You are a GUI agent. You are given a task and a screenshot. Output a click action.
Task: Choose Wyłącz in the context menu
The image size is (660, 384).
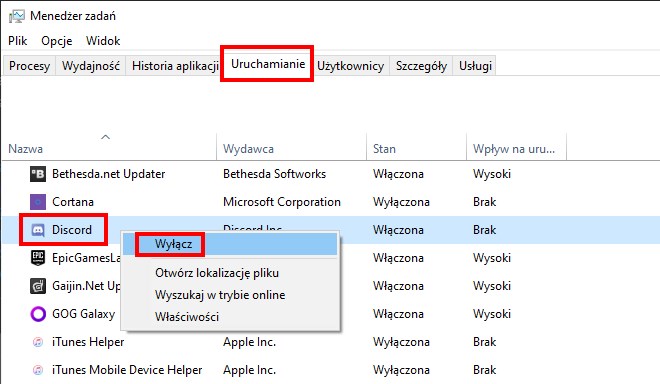tap(230, 244)
